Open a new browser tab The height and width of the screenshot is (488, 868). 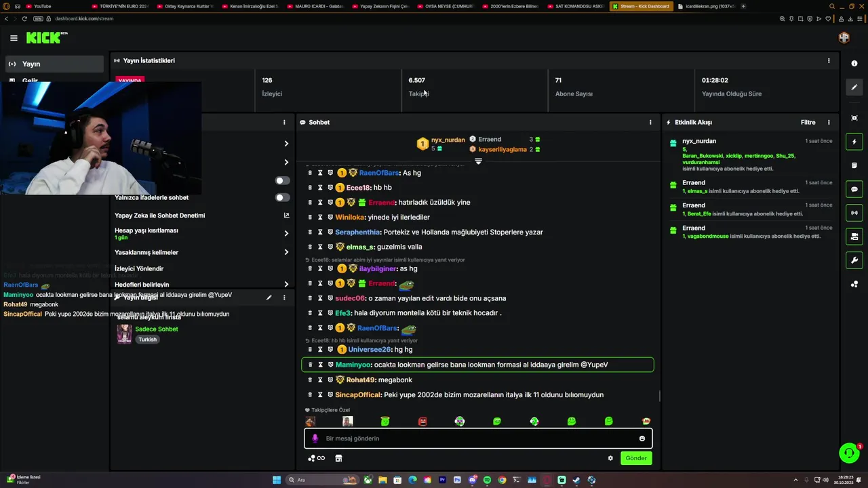pos(744,6)
